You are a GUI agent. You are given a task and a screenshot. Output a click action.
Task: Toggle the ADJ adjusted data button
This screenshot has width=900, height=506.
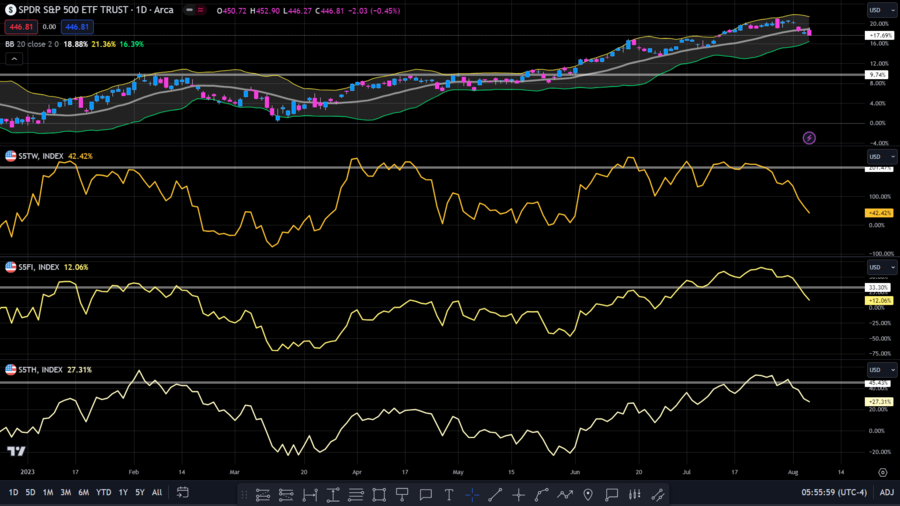[887, 492]
